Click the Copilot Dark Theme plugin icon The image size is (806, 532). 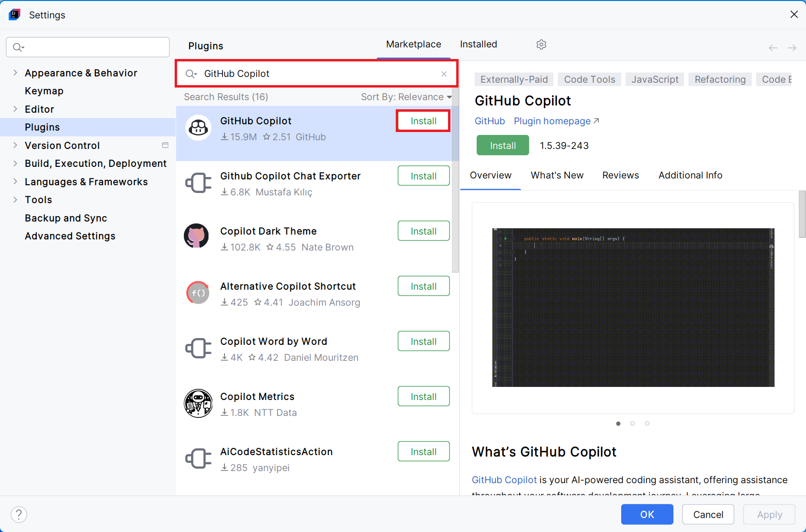pos(196,236)
